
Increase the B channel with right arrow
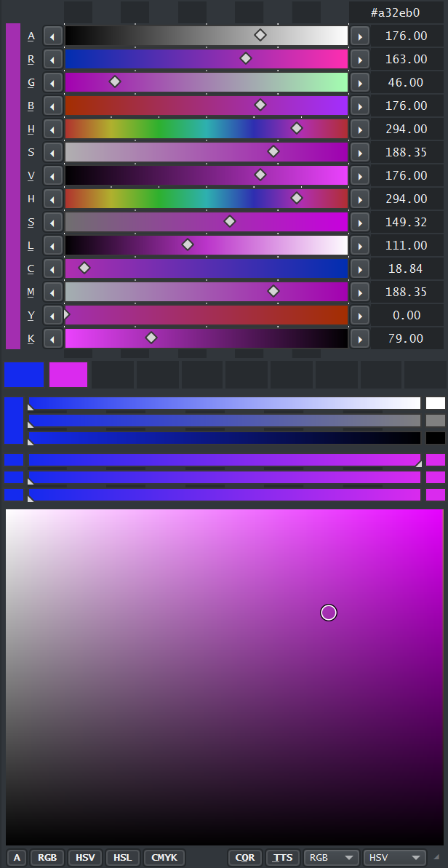(x=360, y=105)
